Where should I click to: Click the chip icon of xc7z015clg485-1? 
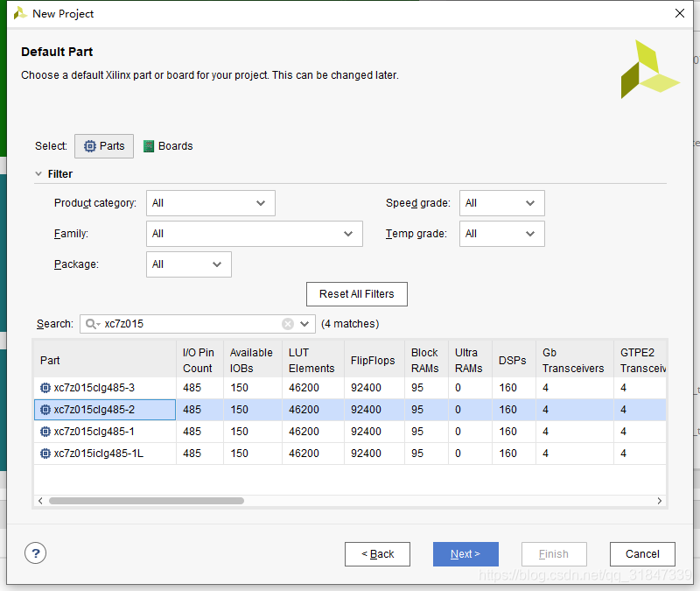pos(45,432)
